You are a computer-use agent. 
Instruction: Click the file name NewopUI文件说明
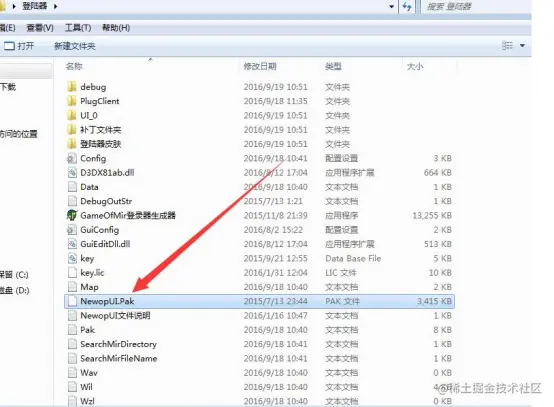pos(115,315)
